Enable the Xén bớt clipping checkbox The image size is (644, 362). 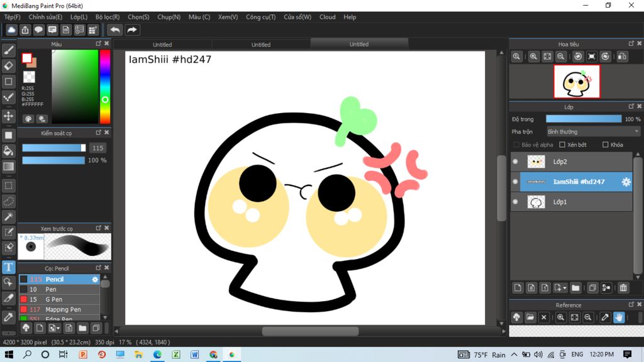(x=562, y=145)
